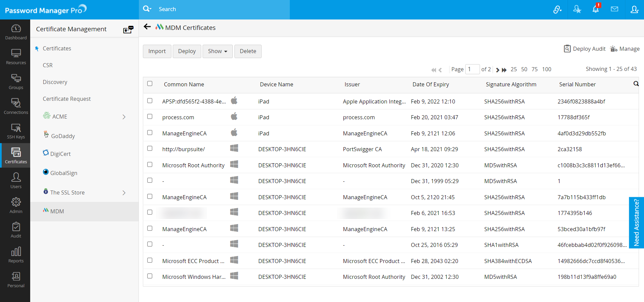Open the Dashboard from the sidebar
The width and height of the screenshot is (644, 302).
[16, 32]
